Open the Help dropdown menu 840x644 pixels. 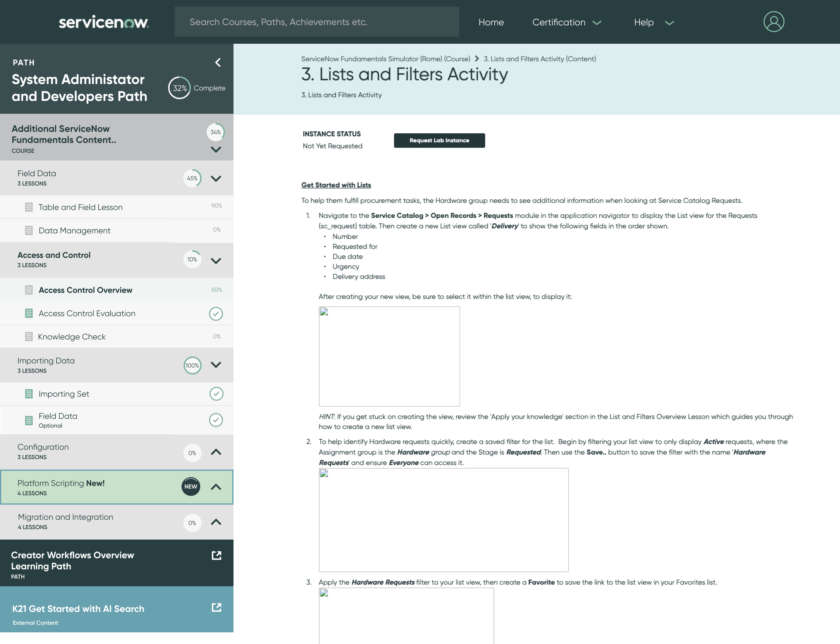653,22
